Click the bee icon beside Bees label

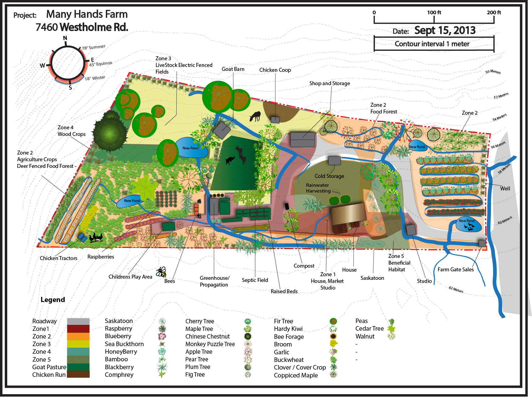click(161, 272)
